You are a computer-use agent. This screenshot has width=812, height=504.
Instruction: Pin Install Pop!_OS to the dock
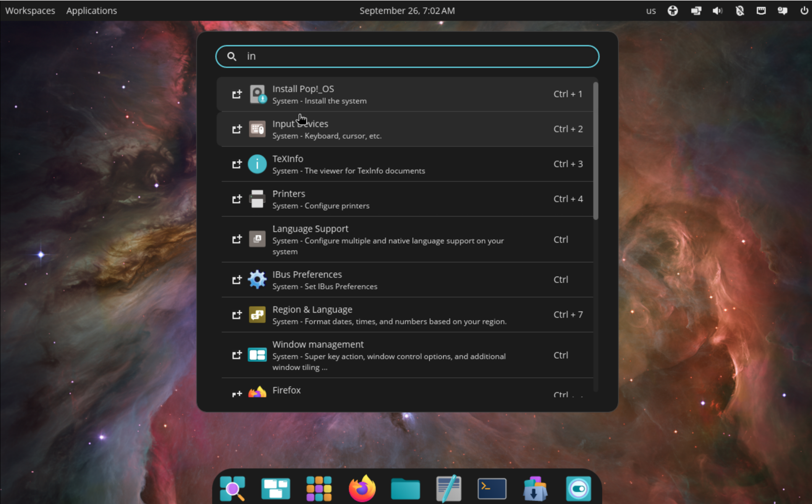(x=237, y=94)
